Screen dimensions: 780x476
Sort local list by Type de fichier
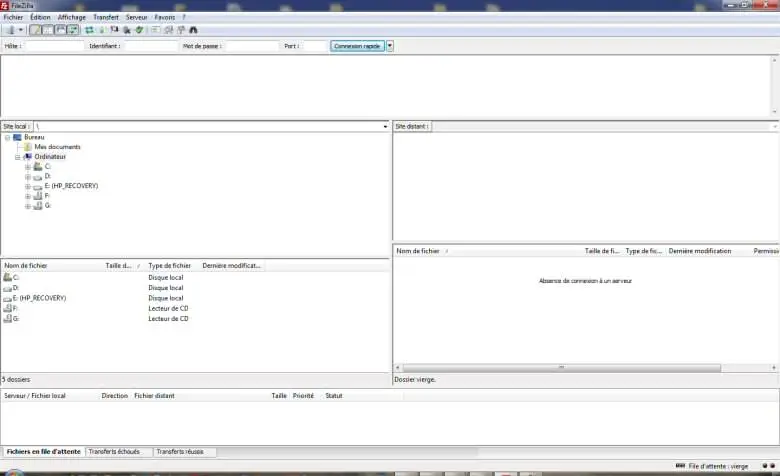click(172, 266)
